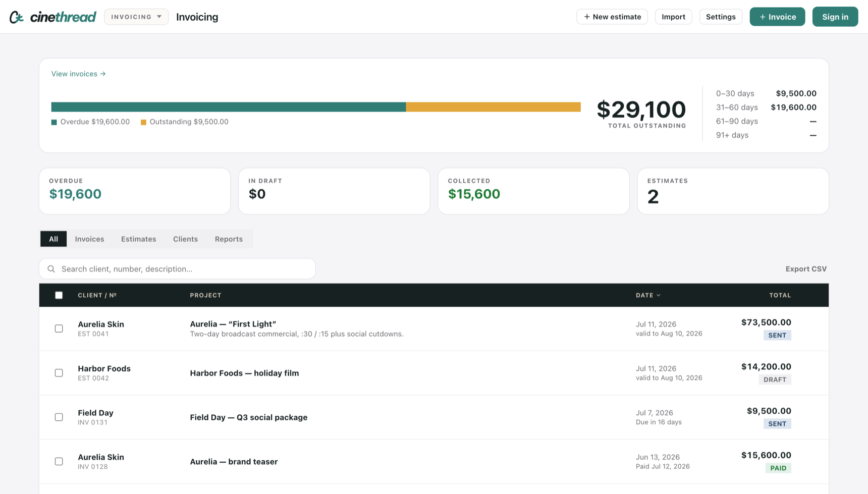Switch to the Estimates tab

(138, 239)
